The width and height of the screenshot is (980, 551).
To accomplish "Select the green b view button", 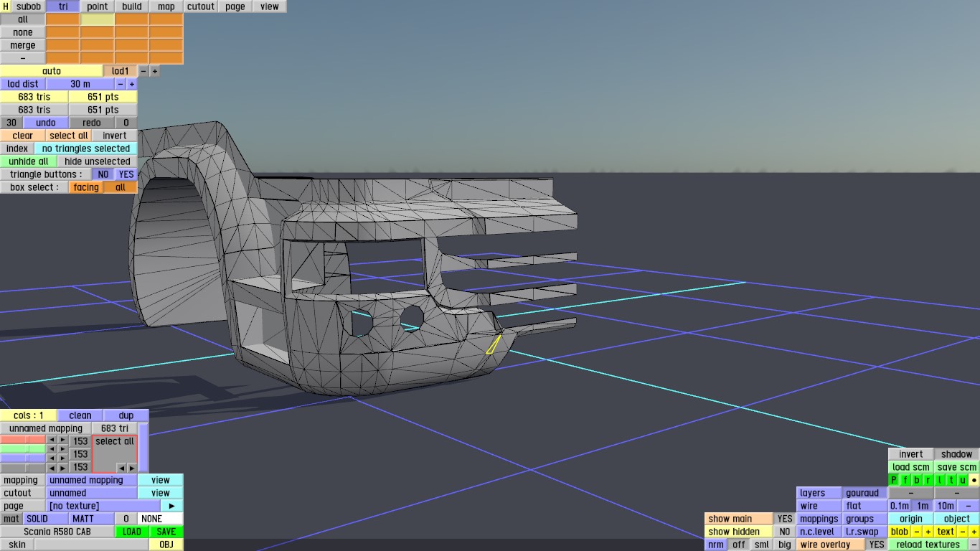I will pyautogui.click(x=917, y=480).
